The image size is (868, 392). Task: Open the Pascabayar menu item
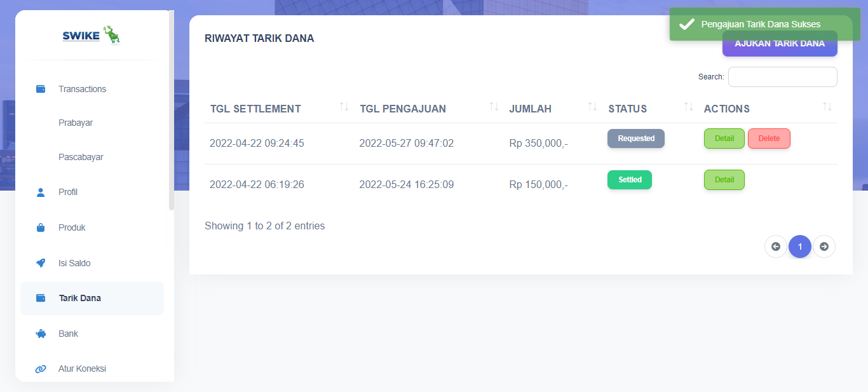click(81, 157)
